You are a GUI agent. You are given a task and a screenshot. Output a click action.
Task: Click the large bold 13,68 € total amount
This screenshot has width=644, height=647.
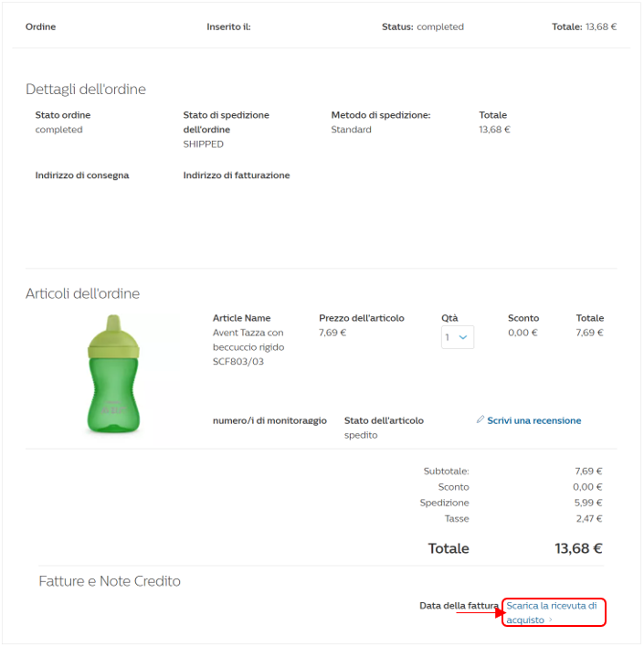pos(578,548)
